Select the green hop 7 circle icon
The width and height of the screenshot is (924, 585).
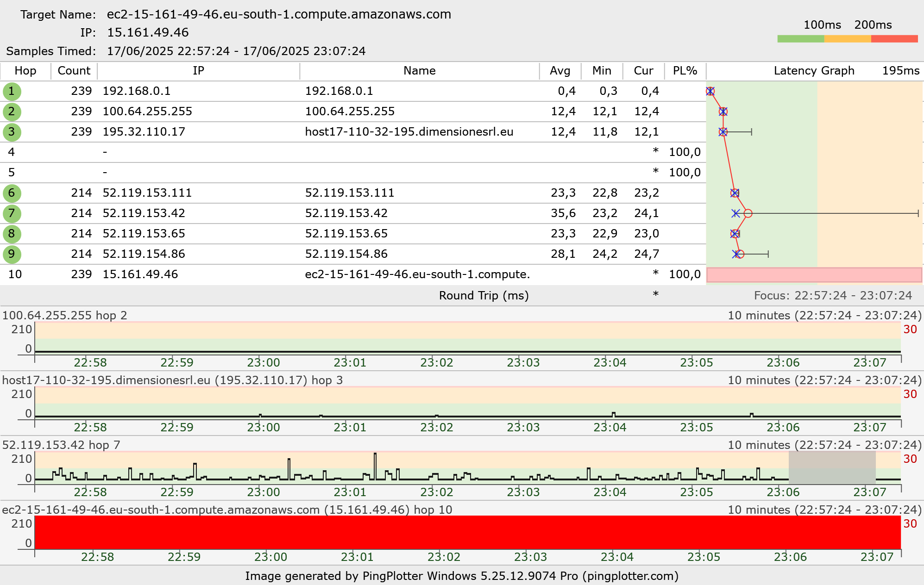click(12, 213)
